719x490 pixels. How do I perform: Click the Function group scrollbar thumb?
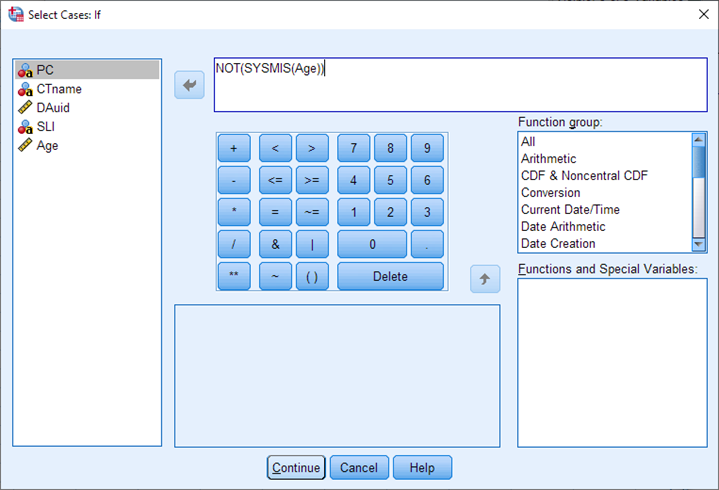point(698,162)
